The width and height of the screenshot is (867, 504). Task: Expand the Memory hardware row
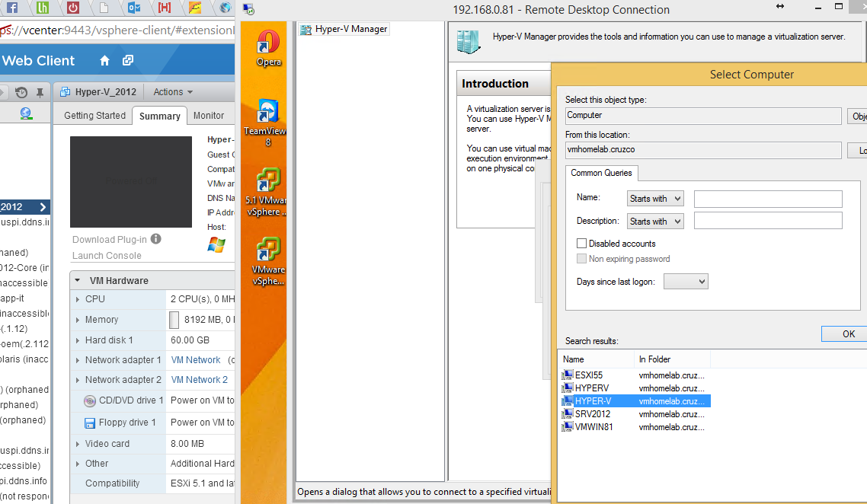tap(78, 320)
